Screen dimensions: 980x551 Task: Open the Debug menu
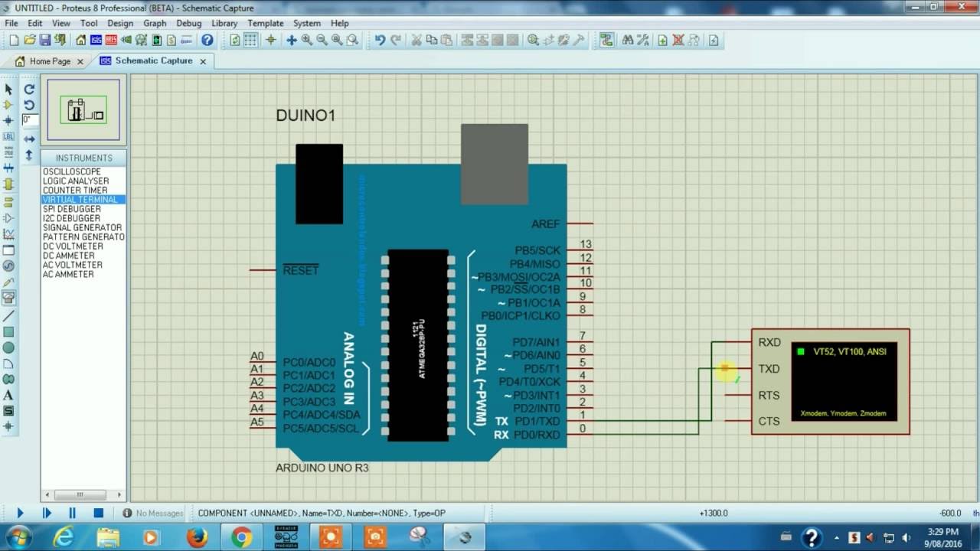pyautogui.click(x=188, y=23)
